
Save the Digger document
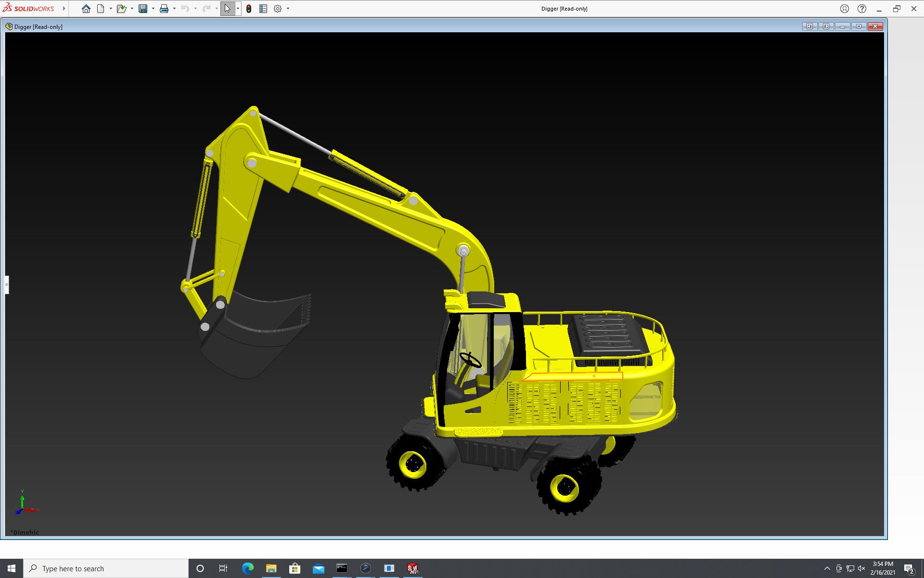[143, 9]
